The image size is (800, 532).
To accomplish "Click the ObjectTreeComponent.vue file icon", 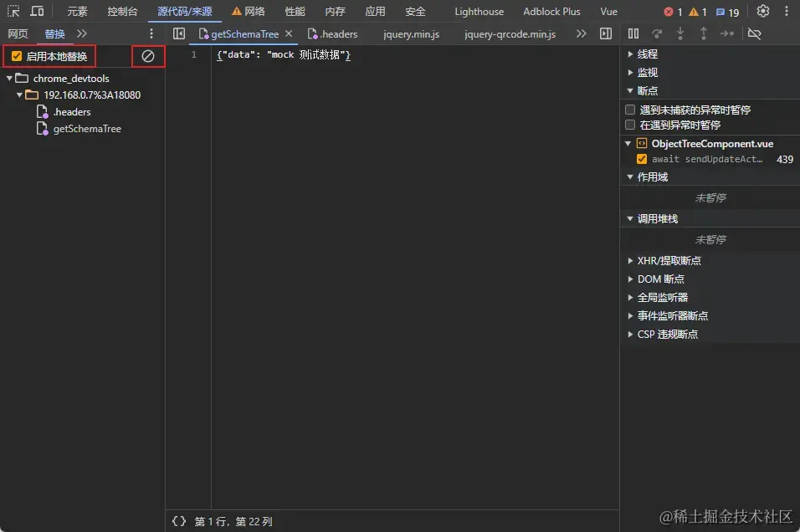I will point(642,143).
